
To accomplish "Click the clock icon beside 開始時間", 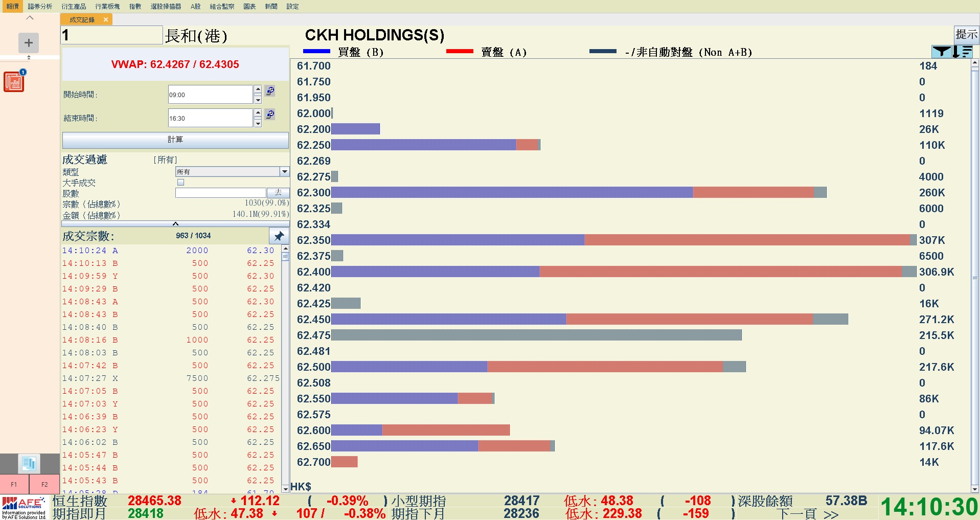I will coord(270,91).
